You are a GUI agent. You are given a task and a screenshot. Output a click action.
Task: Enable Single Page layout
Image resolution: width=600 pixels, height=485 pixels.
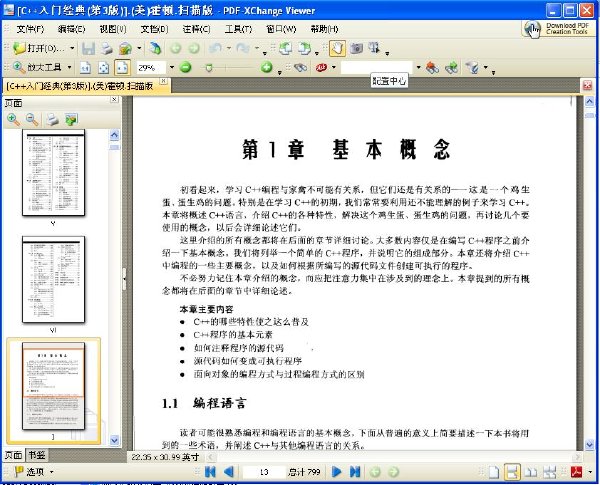click(494, 472)
